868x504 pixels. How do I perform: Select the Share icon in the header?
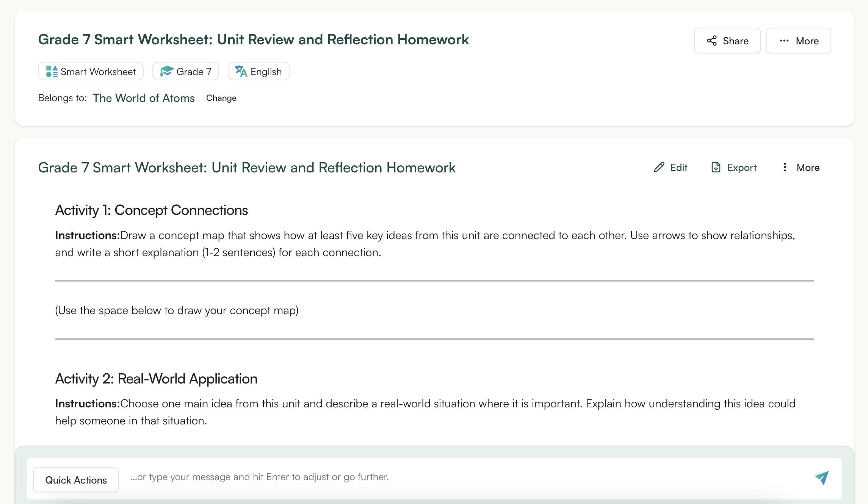[x=712, y=41]
